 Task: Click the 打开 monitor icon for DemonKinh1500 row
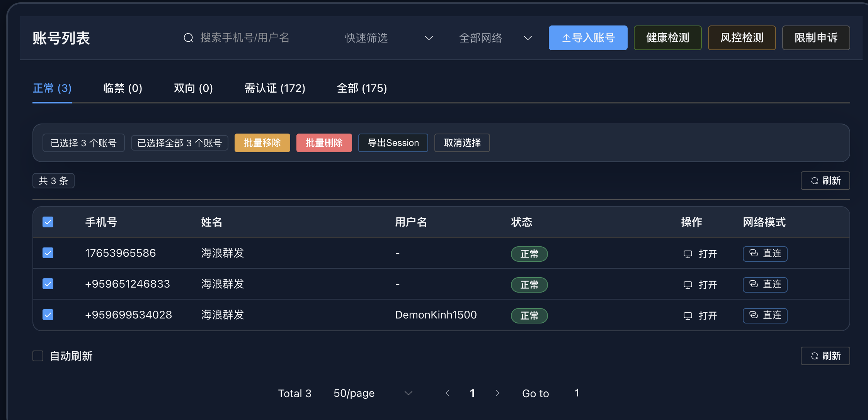point(688,315)
